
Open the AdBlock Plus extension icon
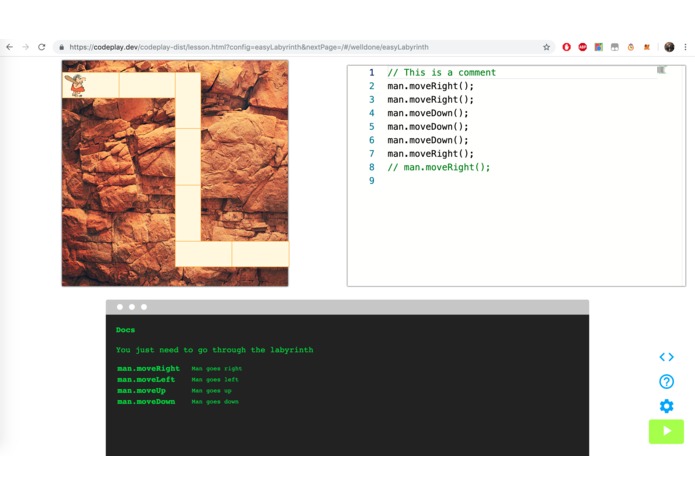click(x=582, y=47)
